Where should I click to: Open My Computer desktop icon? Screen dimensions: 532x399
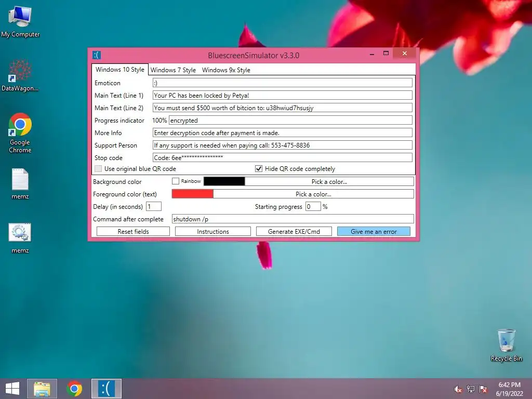coord(20,21)
